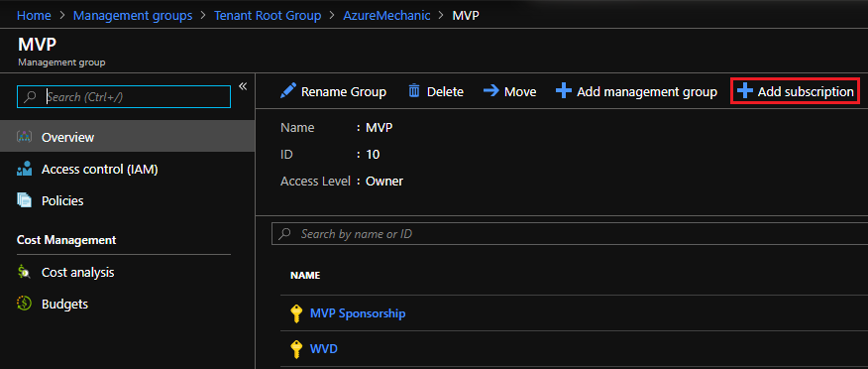Navigate to Tenant Root Group breadcrumb

pos(268,16)
